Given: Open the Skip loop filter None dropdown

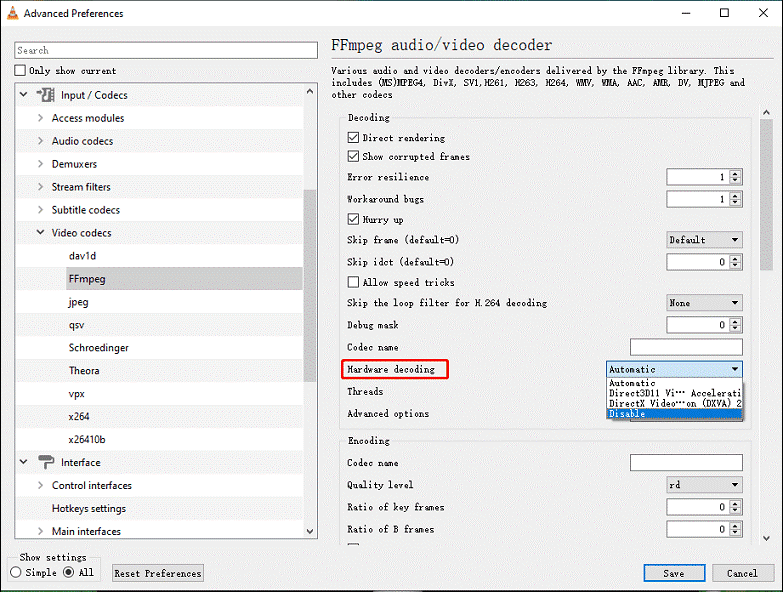Looking at the screenshot, I should tap(704, 302).
